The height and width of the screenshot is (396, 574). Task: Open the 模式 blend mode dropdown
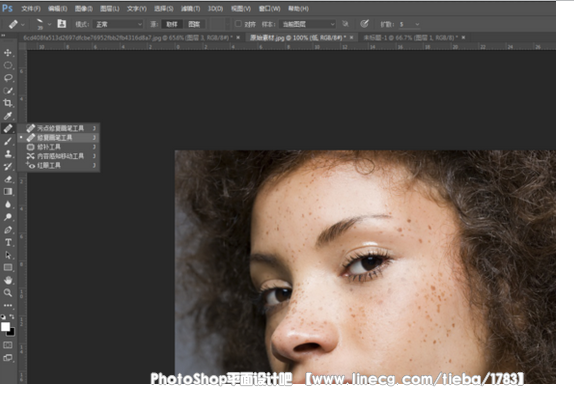(119, 24)
